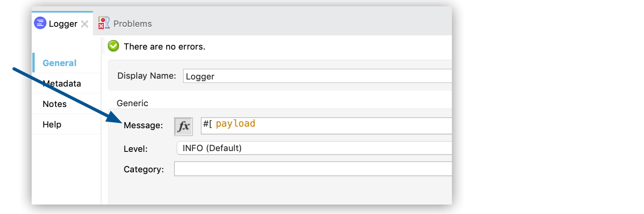This screenshot has width=644, height=214.
Task: Click the Display Name label
Action: [x=146, y=76]
